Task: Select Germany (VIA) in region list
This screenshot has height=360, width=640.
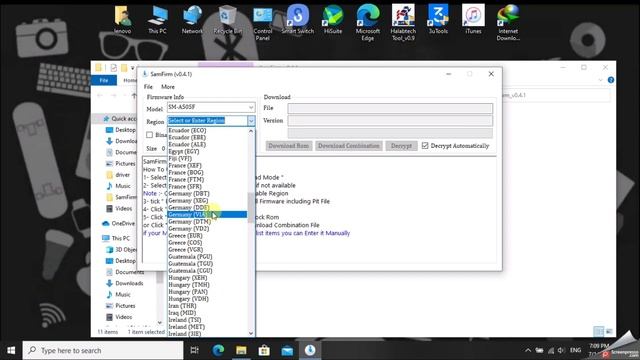Action: 207,215
